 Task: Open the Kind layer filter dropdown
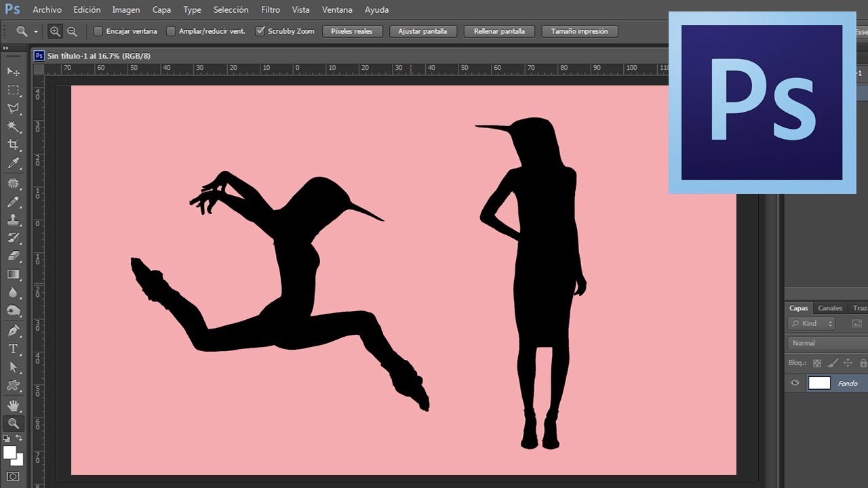(x=812, y=324)
